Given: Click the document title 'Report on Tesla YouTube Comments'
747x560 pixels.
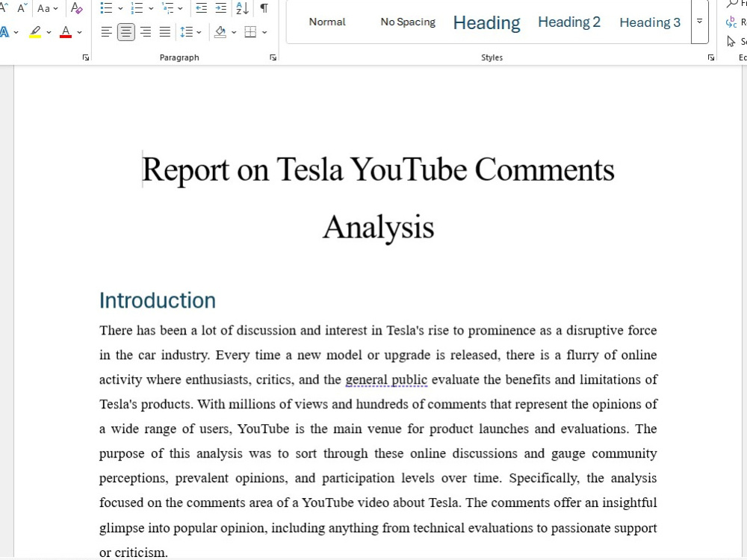Looking at the screenshot, I should tap(378, 170).
